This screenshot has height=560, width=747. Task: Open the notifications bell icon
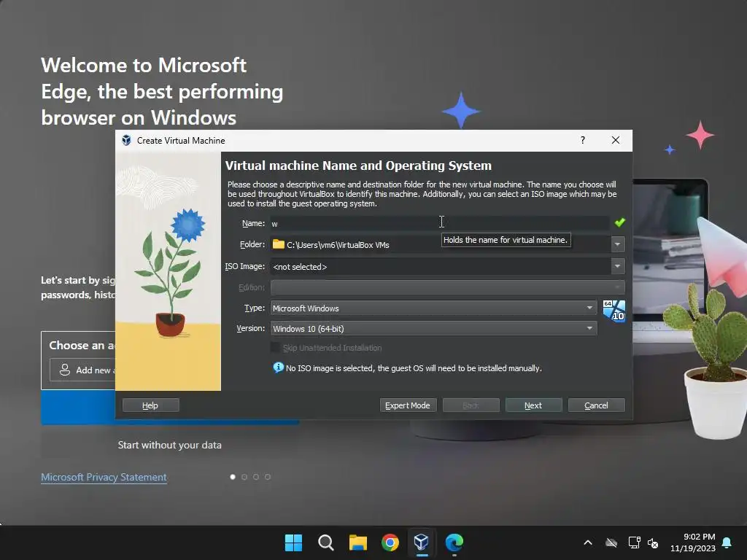(x=727, y=542)
